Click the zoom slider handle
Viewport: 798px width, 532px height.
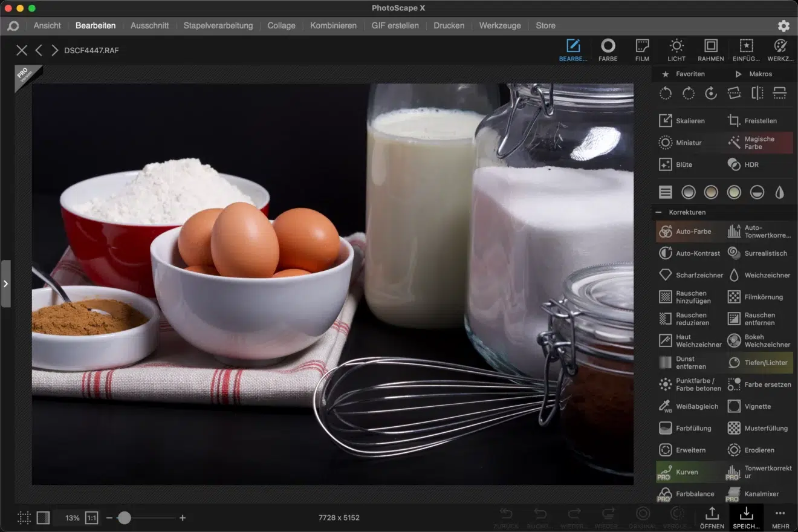124,517
